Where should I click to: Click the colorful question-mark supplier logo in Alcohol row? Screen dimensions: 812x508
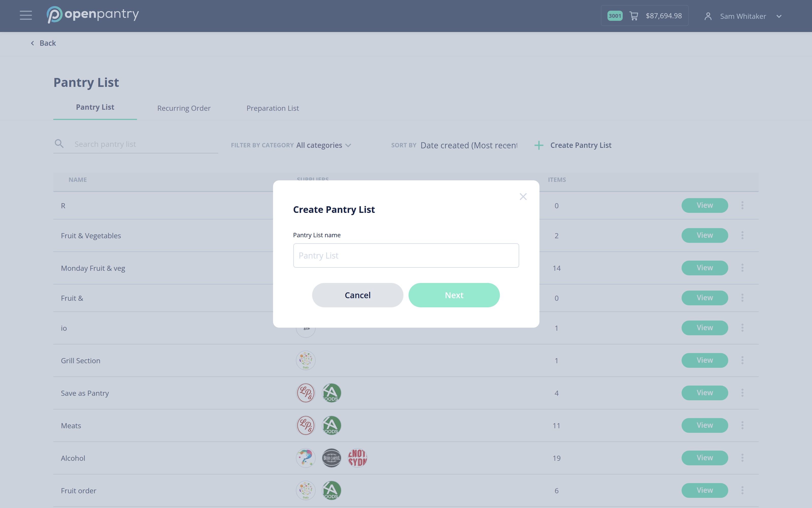tap(306, 458)
